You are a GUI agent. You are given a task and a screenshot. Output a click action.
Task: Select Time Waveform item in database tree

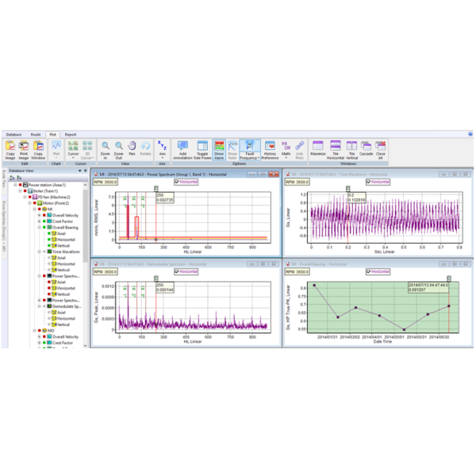66,251
